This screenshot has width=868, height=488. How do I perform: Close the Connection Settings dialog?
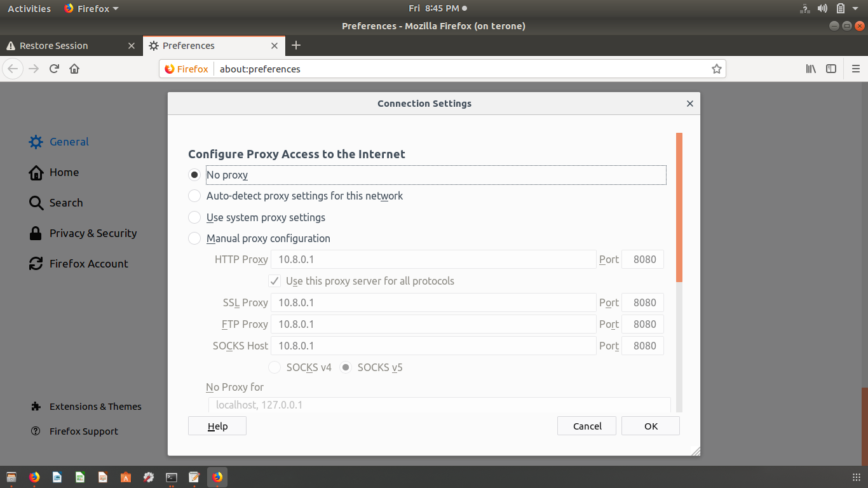coord(690,104)
